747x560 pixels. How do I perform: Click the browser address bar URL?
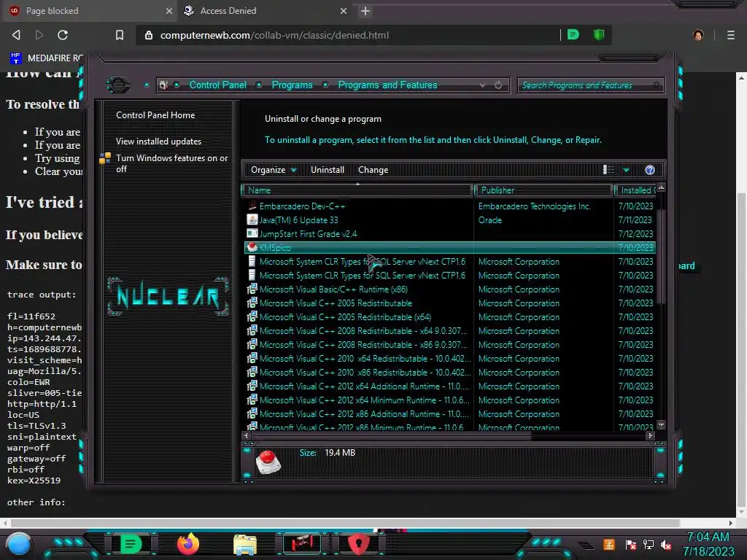pos(274,35)
